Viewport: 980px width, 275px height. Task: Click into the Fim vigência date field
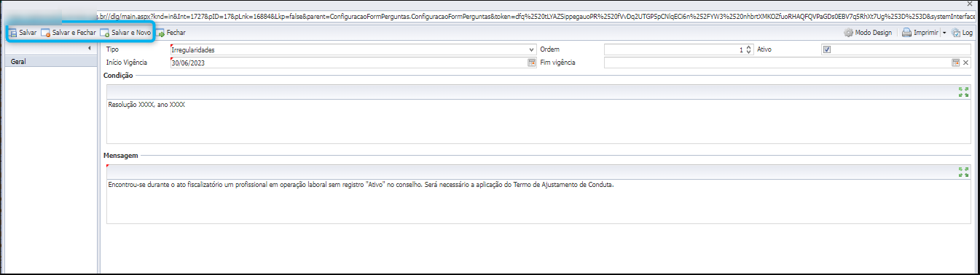(777, 63)
